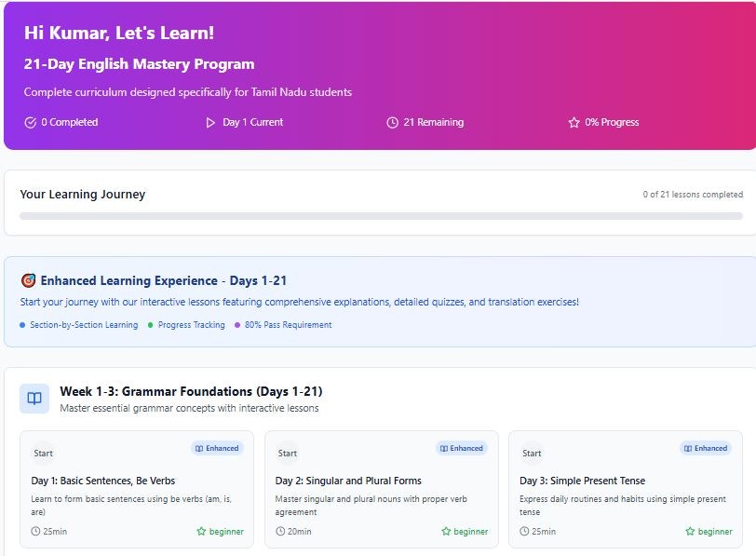Viewport: 756px width, 556px height.
Task: Click the progress bar under Your Learning Journey
Action: click(x=378, y=215)
